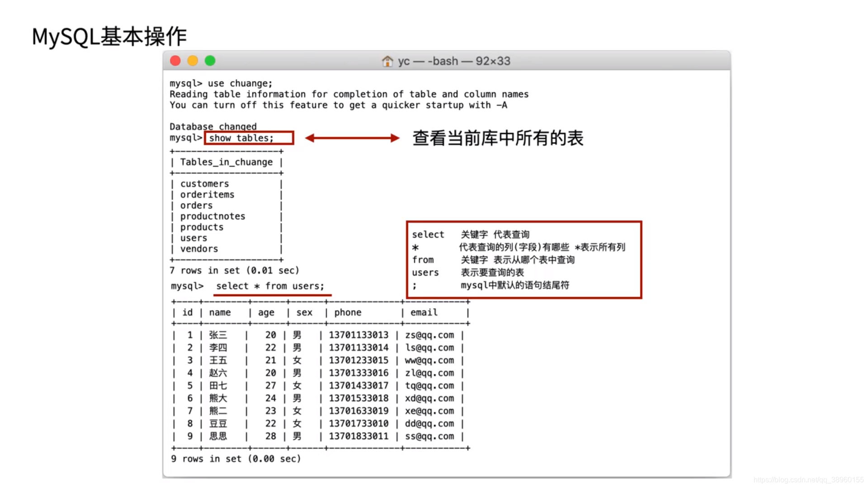This screenshot has height=488, width=868.
Task: Click the 'use chuange;' command text
Action: [240, 84]
